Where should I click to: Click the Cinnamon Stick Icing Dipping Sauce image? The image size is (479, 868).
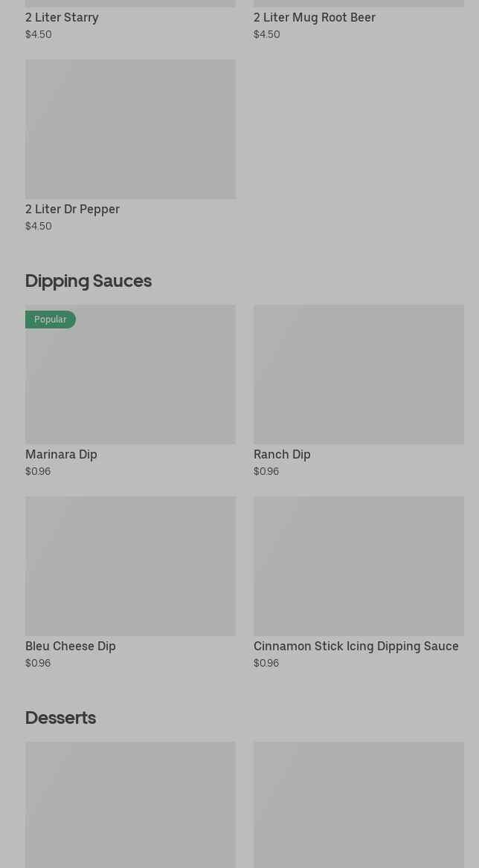click(x=359, y=566)
